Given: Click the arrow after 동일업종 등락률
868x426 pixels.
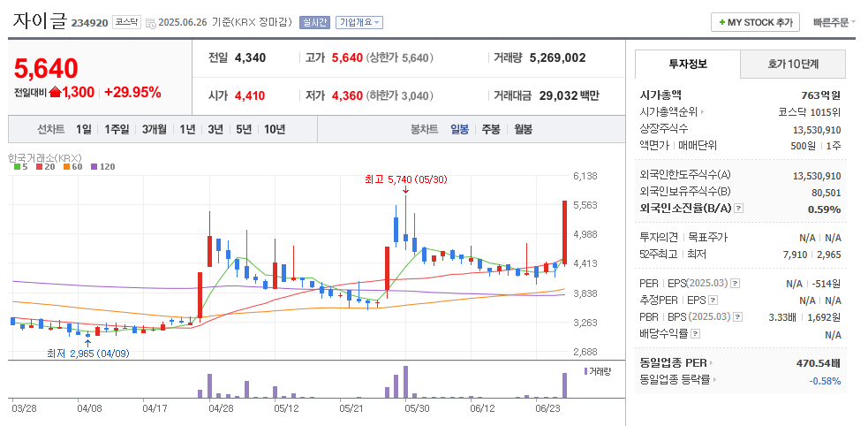Looking at the screenshot, I should (x=714, y=380).
